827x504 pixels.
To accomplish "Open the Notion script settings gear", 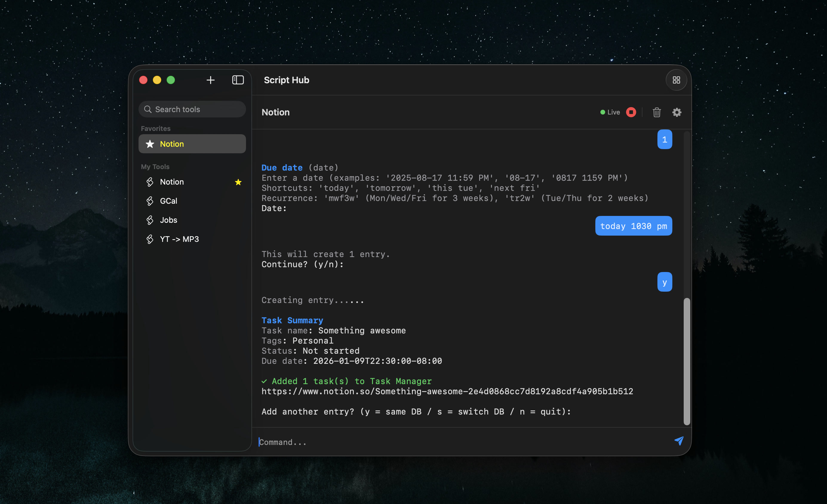I will click(x=677, y=112).
